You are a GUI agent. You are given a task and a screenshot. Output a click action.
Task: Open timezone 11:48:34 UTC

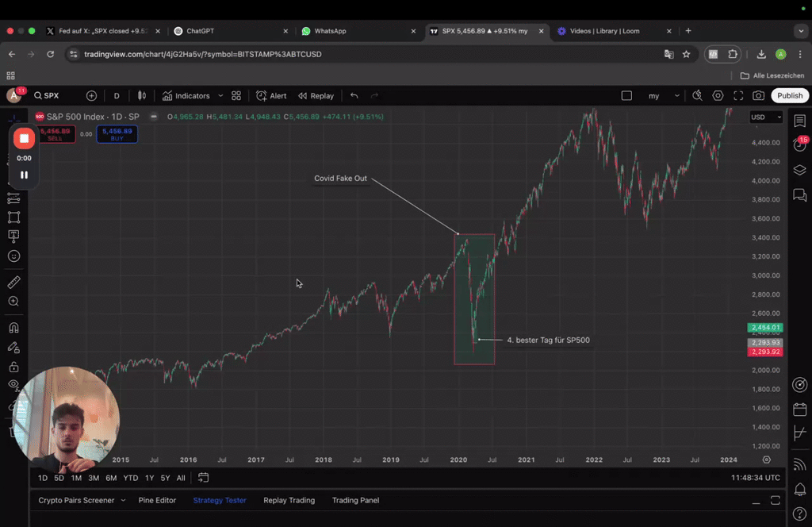point(755,478)
